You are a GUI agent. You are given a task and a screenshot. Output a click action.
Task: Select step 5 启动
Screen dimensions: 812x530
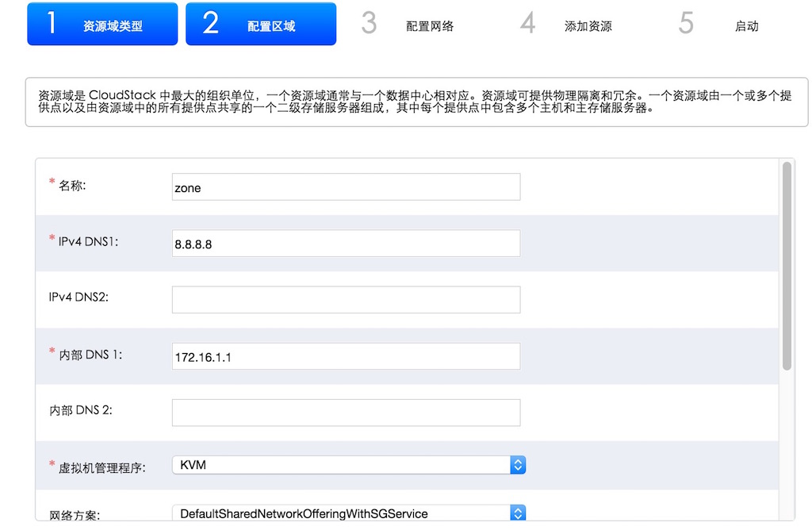(x=718, y=24)
